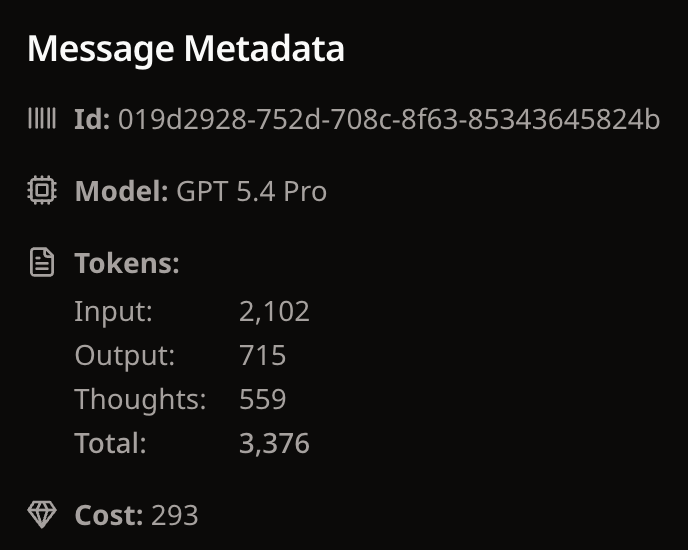This screenshot has height=550, width=688.
Task: Click the barcode icon beside Id
Action: click(41, 121)
